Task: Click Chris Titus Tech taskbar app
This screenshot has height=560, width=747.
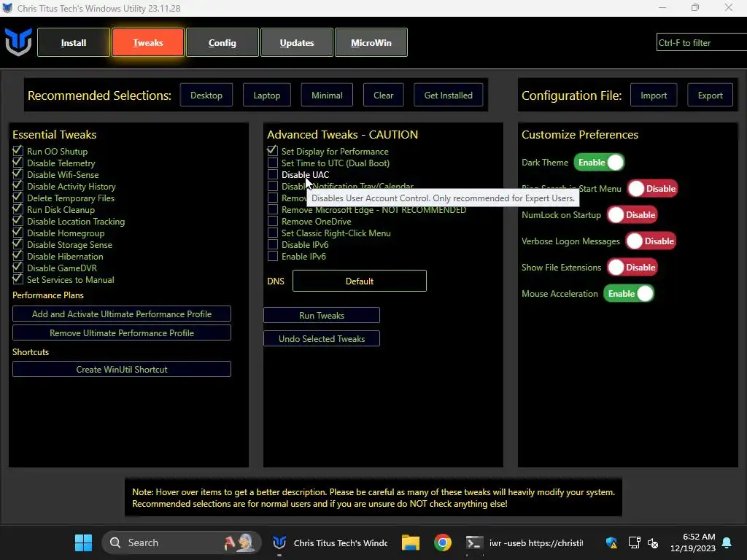Action: 330,542
